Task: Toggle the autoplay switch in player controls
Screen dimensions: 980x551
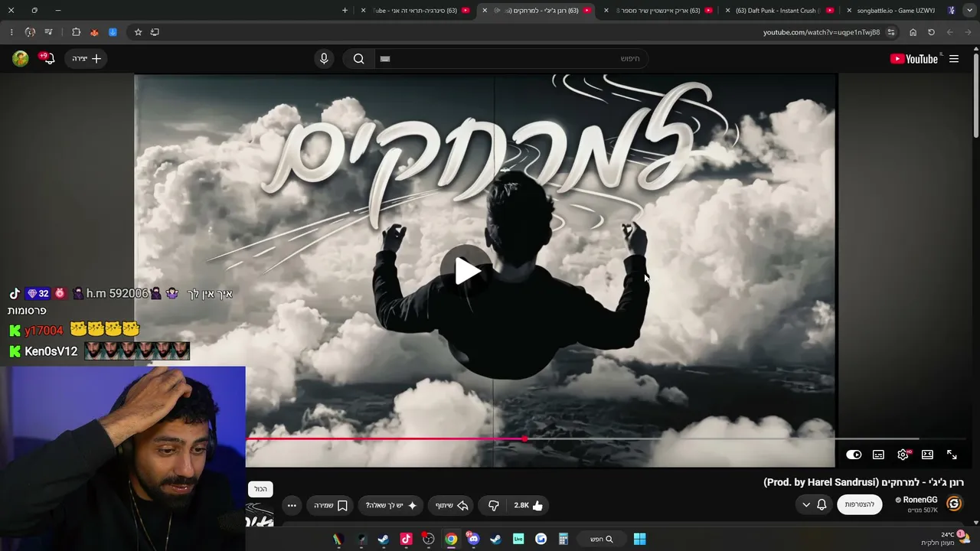Action: [854, 455]
